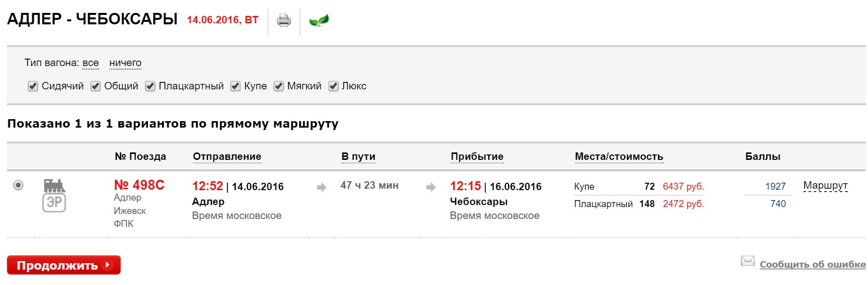The image size is (868, 285).
Task: Select the train 498С radio button
Action: [x=18, y=185]
